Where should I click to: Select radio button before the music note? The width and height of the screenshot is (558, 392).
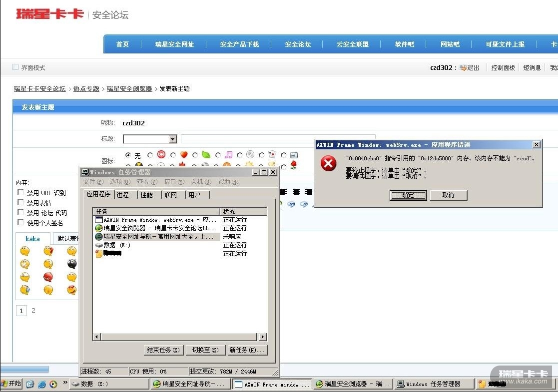click(x=218, y=155)
